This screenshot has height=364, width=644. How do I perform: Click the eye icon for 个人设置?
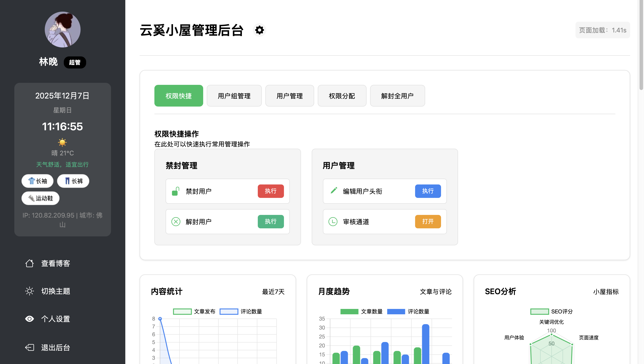click(x=29, y=319)
